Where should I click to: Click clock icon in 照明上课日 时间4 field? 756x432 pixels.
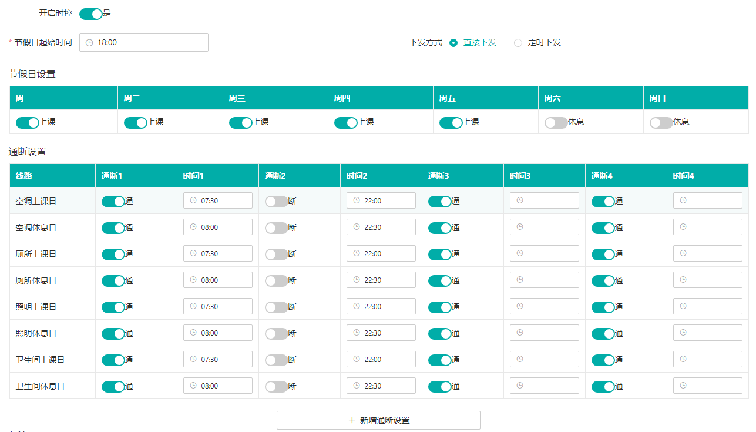coord(683,306)
